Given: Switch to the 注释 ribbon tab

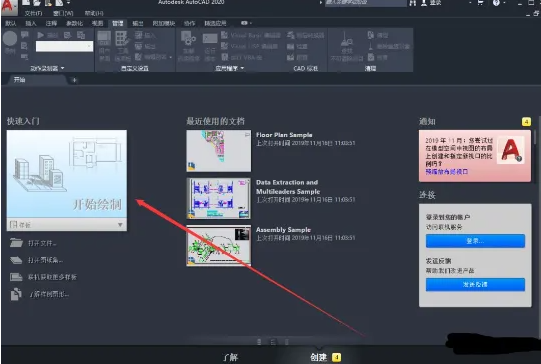Looking at the screenshot, I should (x=51, y=23).
